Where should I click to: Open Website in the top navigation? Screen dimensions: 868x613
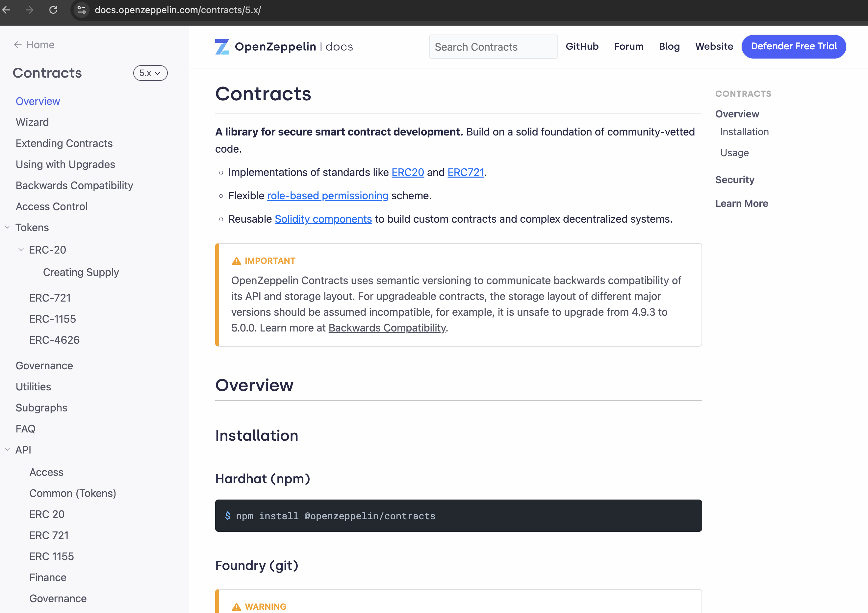tap(714, 46)
